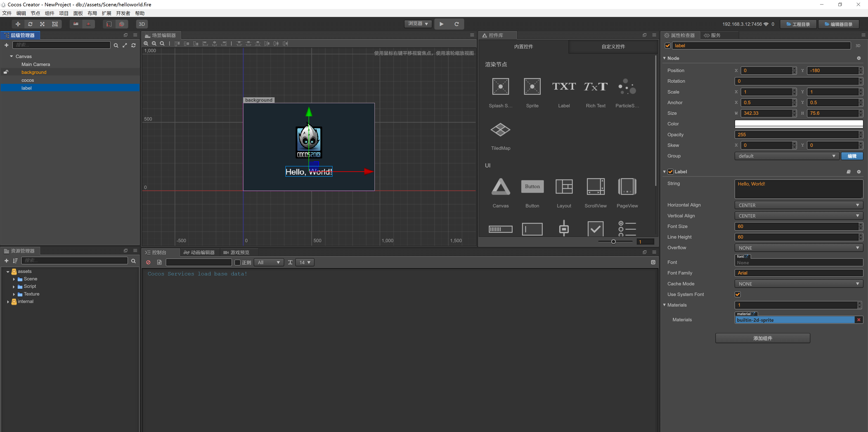The width and height of the screenshot is (868, 432).
Task: Open the Horizontal Align dropdown
Action: tap(798, 205)
